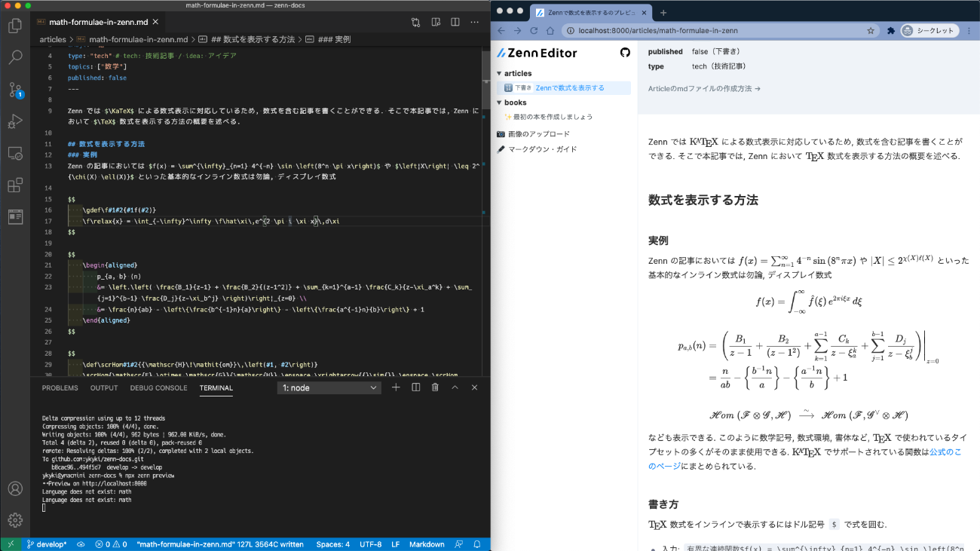Click the シークレット incognito profile button

point(929,31)
